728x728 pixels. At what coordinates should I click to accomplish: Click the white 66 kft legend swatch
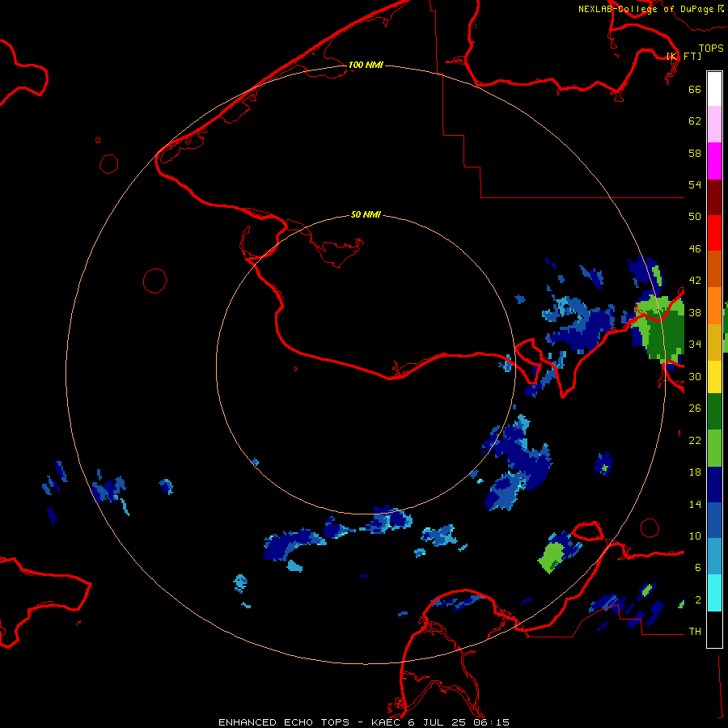714,89
